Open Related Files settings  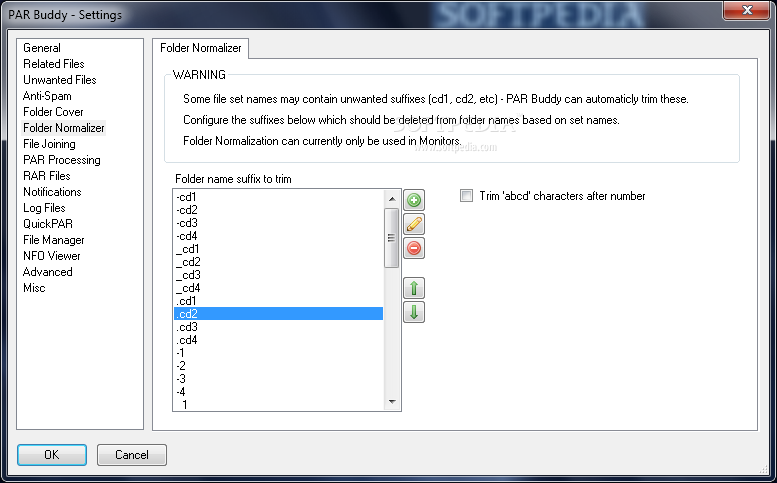pyautogui.click(x=54, y=64)
